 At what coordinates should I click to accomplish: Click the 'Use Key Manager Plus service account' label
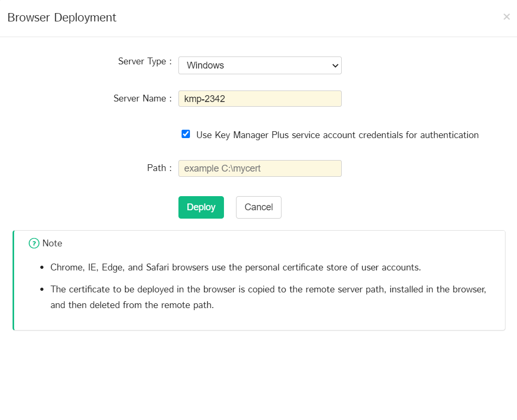[337, 135]
